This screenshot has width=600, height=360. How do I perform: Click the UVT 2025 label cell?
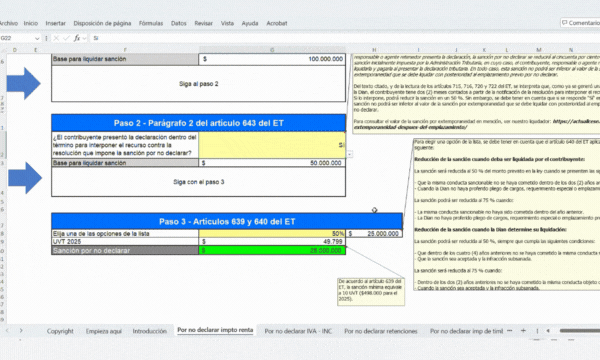point(125,242)
